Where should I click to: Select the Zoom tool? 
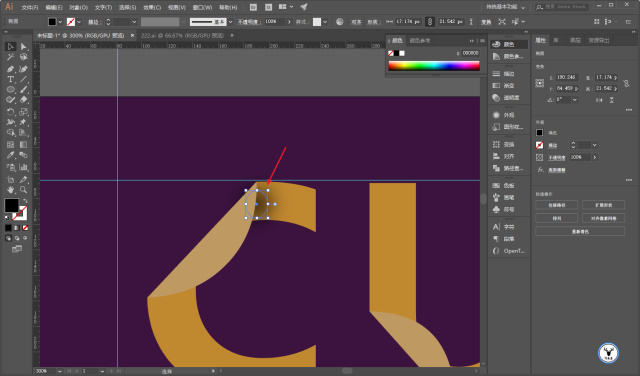coord(23,189)
